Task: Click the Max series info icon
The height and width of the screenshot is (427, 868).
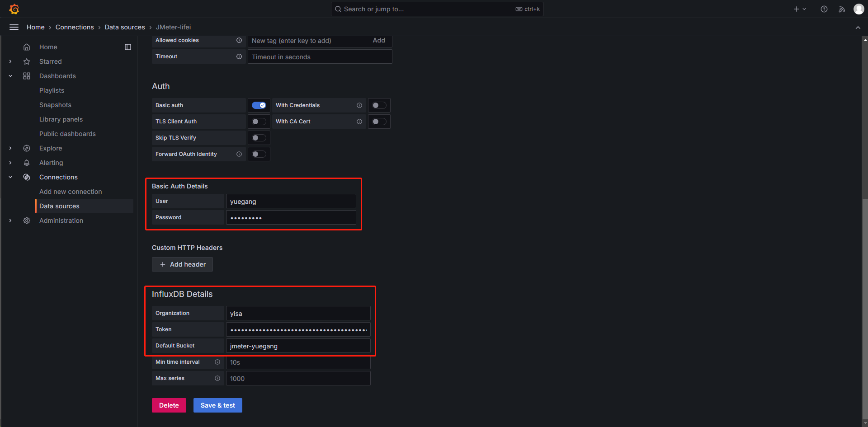Action: [217, 378]
